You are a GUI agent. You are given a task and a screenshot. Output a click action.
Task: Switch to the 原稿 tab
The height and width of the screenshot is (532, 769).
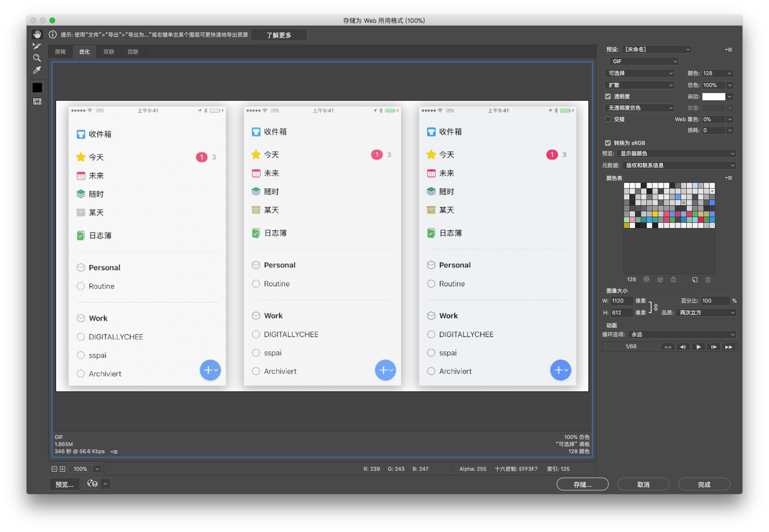[x=60, y=52]
